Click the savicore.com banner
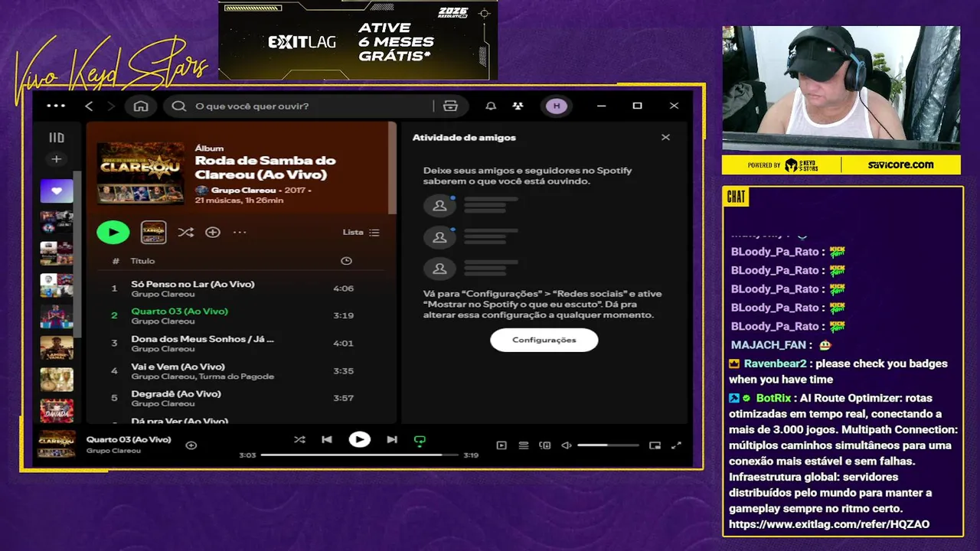 tap(900, 165)
